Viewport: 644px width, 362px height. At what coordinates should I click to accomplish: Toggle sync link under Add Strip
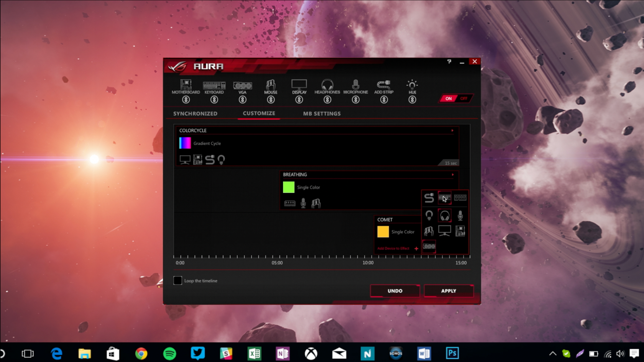click(384, 100)
